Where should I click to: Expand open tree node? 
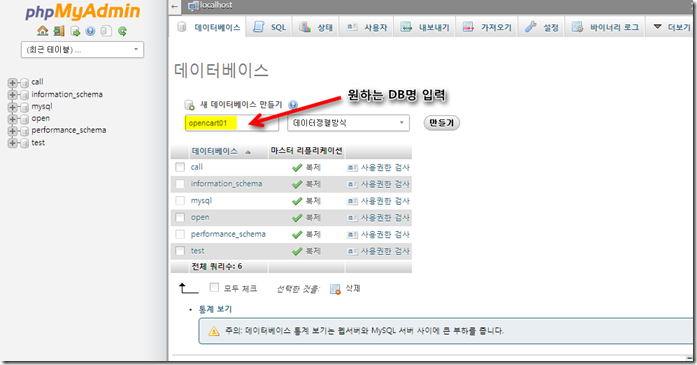tap(12, 119)
